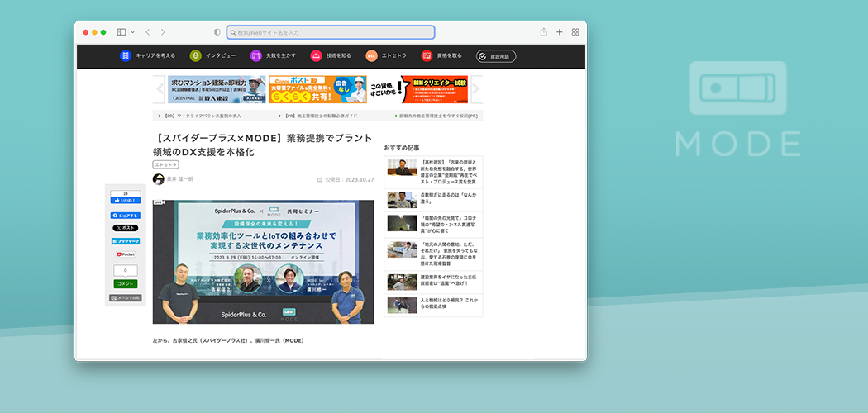Open a new tab with plus icon

(560, 32)
